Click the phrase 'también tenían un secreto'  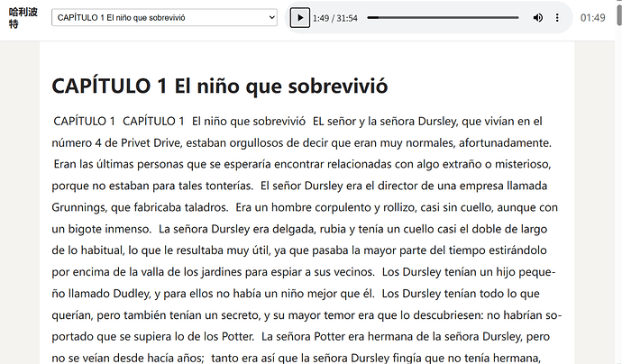click(x=191, y=315)
